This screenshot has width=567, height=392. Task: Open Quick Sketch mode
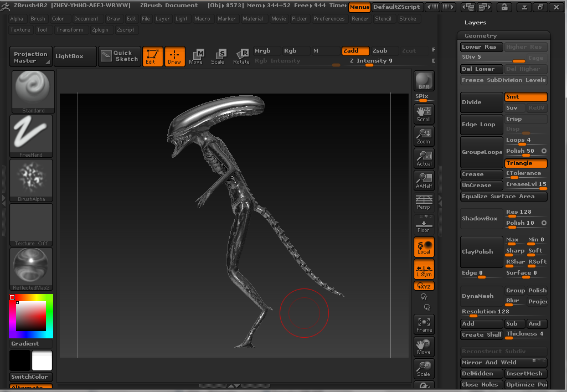pos(120,56)
